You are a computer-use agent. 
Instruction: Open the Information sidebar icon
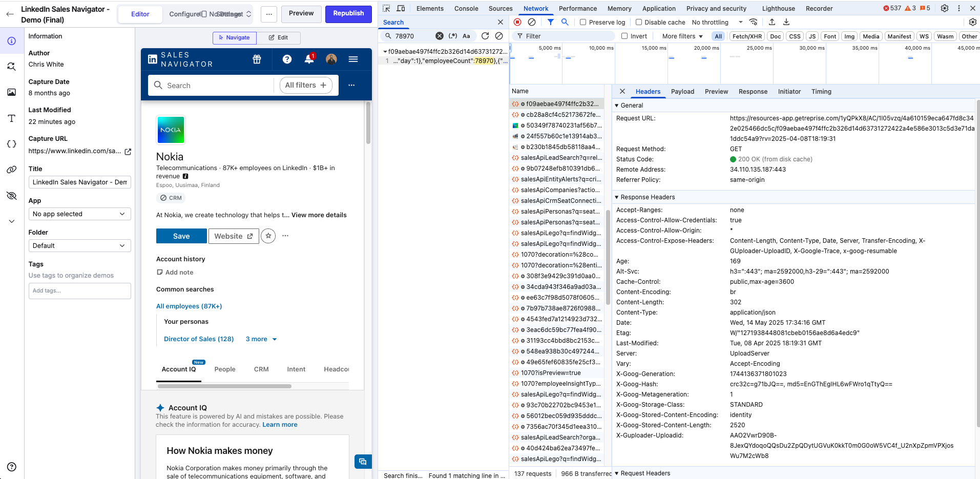pos(11,41)
